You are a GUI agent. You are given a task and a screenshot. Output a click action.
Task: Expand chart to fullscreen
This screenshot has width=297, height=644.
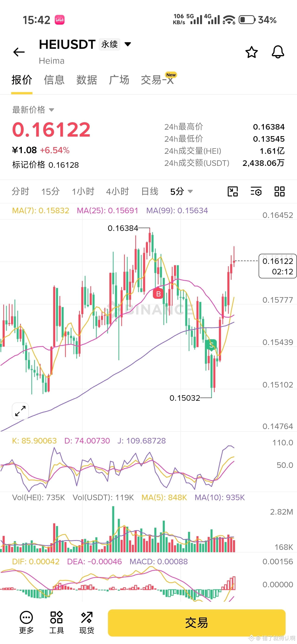20,411
